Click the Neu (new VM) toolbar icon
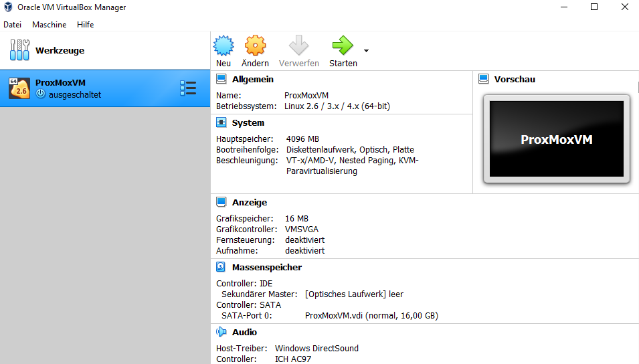Viewport: 639px width, 364px height. coord(223,45)
